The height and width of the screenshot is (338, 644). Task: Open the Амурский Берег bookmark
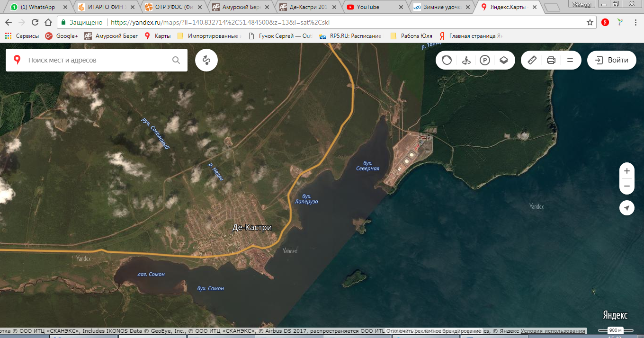click(111, 36)
